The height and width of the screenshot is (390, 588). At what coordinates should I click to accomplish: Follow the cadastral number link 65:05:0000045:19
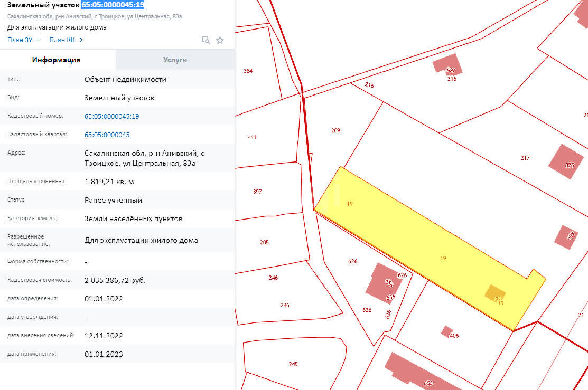coord(111,116)
